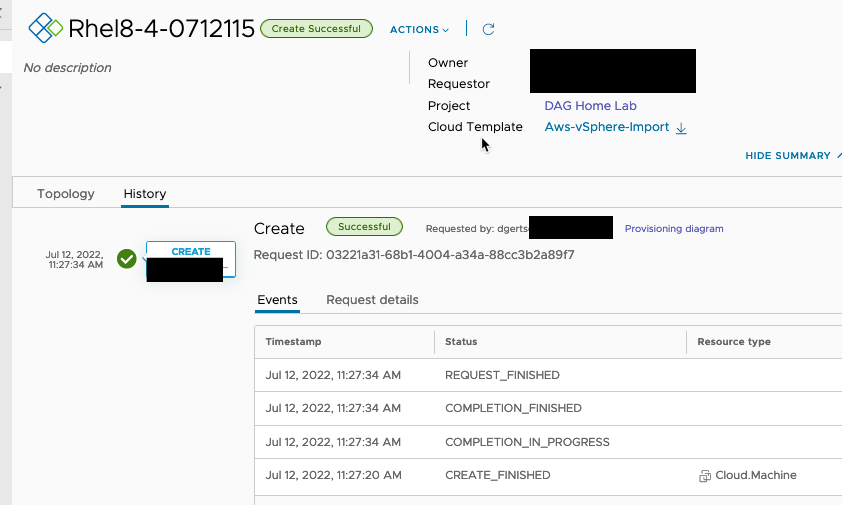This screenshot has height=505, width=842.
Task: Switch to the Topology tab
Action: [x=66, y=194]
